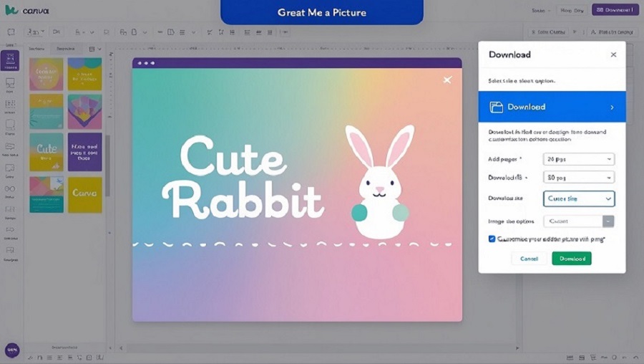Click the white X on the rabbit canvas
This screenshot has height=364, width=644.
coord(447,80)
